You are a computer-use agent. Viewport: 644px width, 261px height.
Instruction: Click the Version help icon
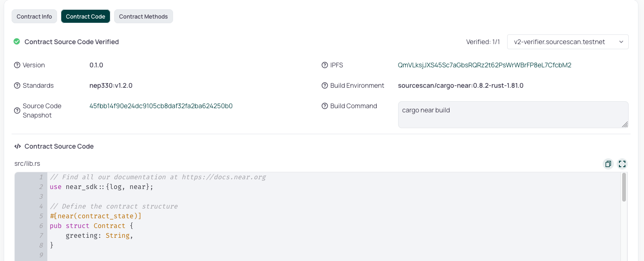17,65
